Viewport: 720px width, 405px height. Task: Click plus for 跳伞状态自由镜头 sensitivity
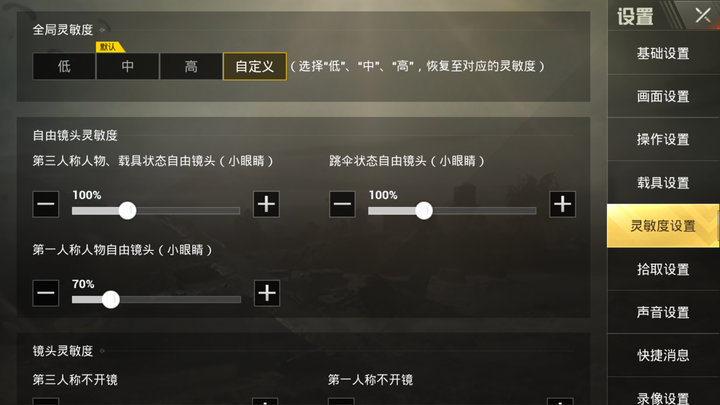[562, 204]
